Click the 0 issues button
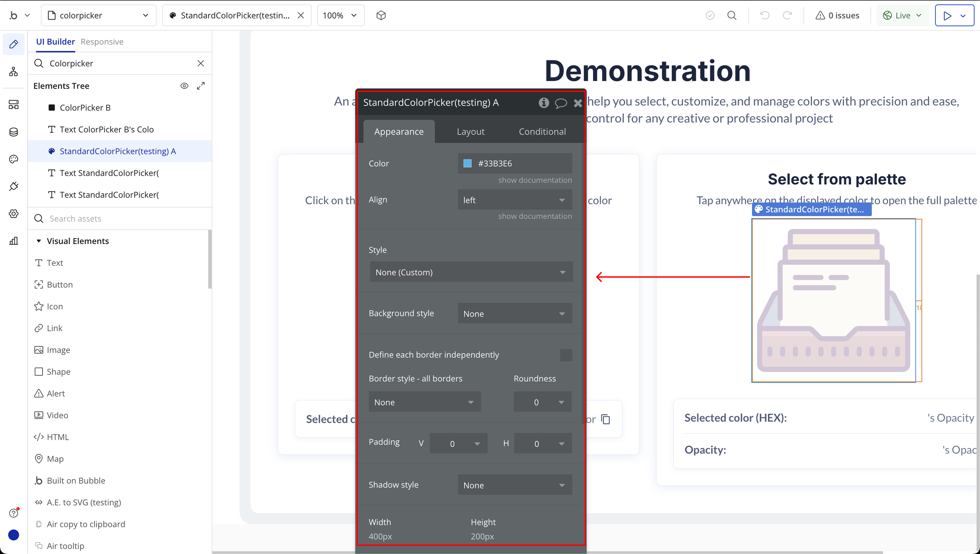This screenshot has height=554, width=980. click(x=837, y=15)
